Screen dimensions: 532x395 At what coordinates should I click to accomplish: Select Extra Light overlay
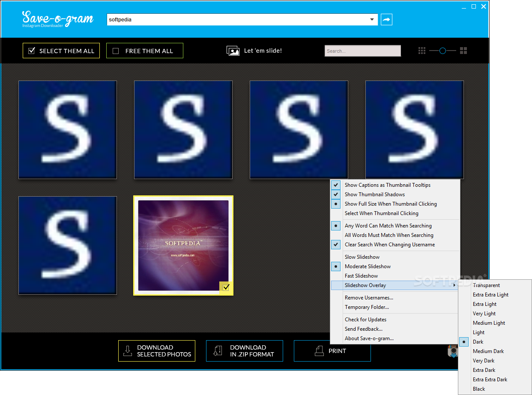(x=495, y=304)
